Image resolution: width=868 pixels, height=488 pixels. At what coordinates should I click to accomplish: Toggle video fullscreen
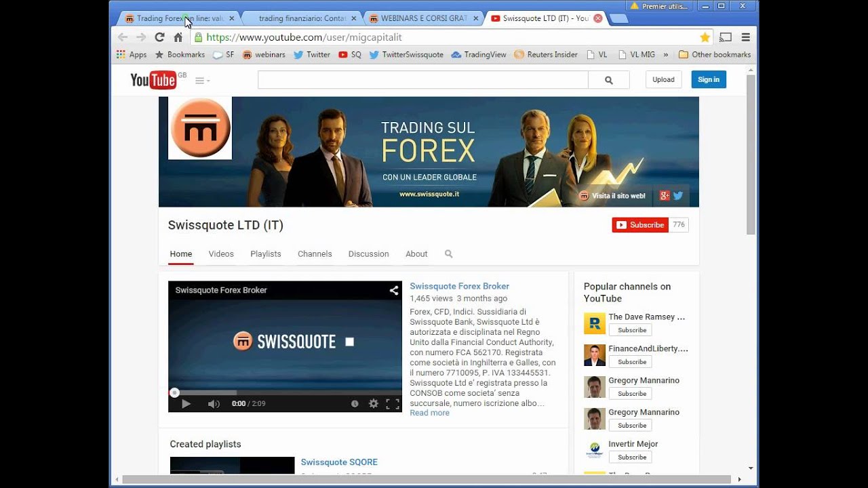pos(393,404)
